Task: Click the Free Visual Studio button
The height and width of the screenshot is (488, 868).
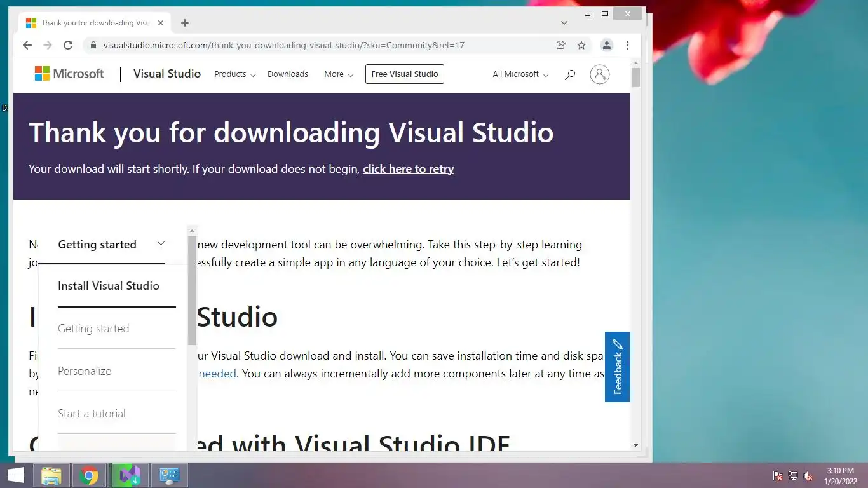Action: pyautogui.click(x=405, y=74)
